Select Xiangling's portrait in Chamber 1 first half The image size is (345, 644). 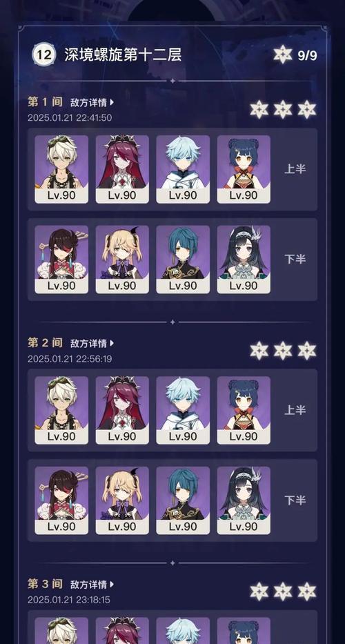(244, 169)
